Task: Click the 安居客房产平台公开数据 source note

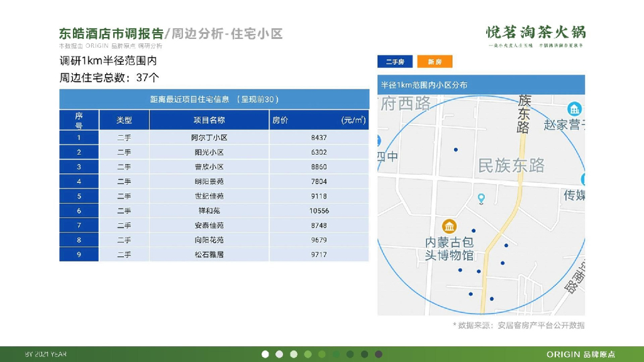Action: [519, 326]
